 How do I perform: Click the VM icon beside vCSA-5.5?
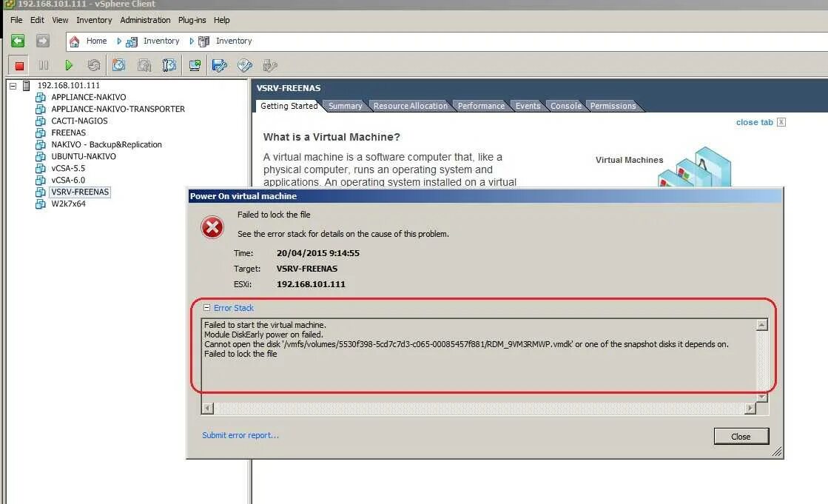pos(41,169)
